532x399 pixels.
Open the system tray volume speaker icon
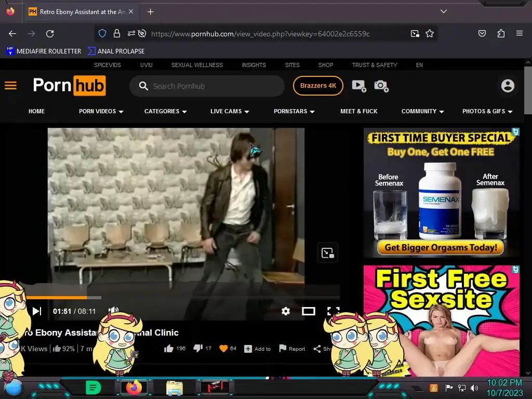[x=474, y=388]
